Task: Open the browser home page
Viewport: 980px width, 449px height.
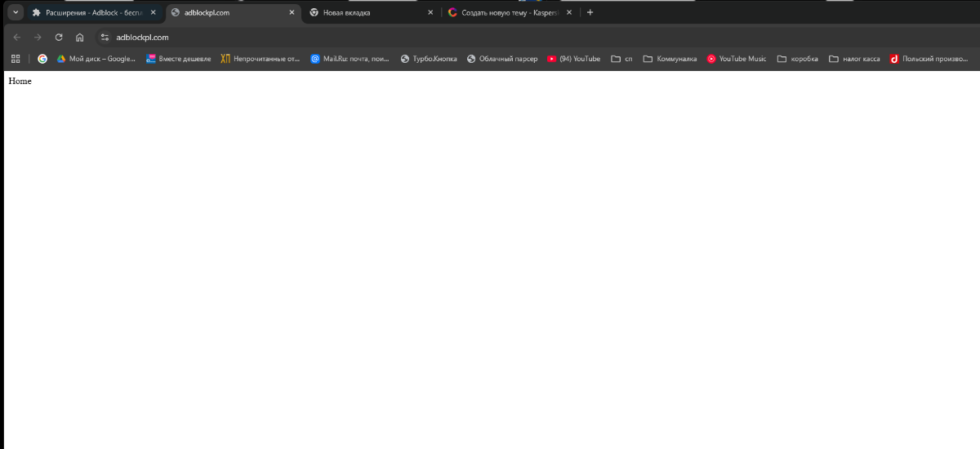Action: (79, 37)
